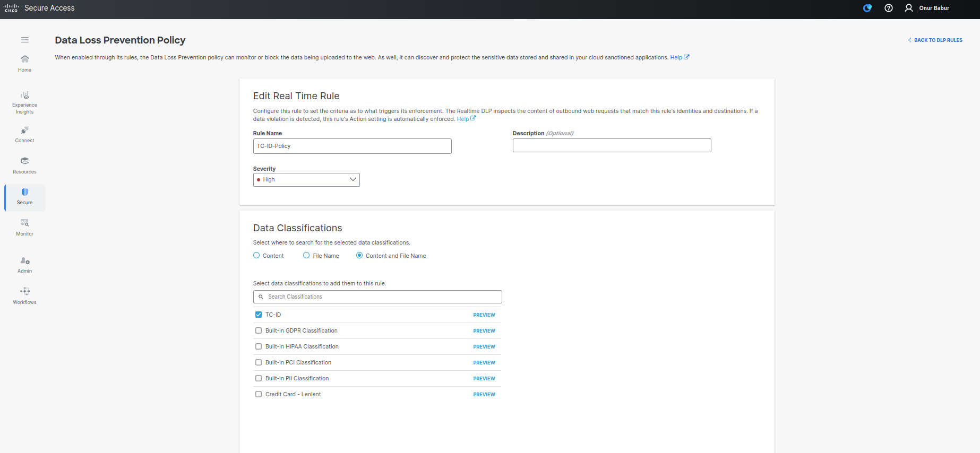The image size is (980, 453).
Task: Preview the Credit Card - Lenient classification
Action: [484, 395]
